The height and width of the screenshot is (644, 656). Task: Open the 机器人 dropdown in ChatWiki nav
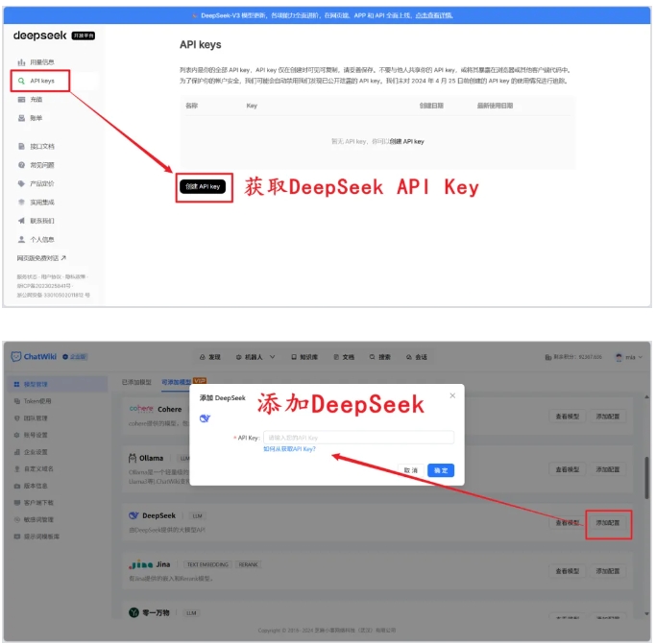coord(255,357)
